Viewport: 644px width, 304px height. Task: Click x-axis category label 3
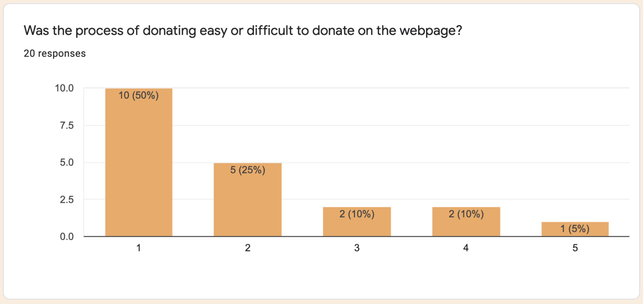click(357, 248)
